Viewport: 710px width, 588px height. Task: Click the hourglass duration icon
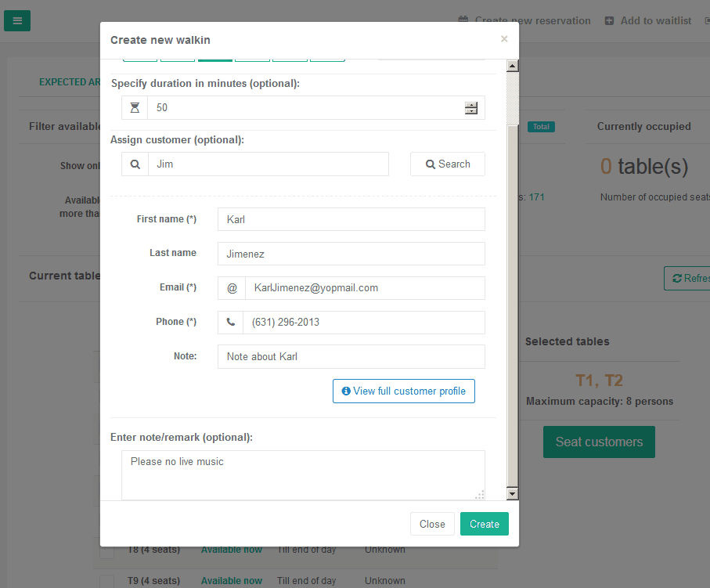click(x=135, y=108)
